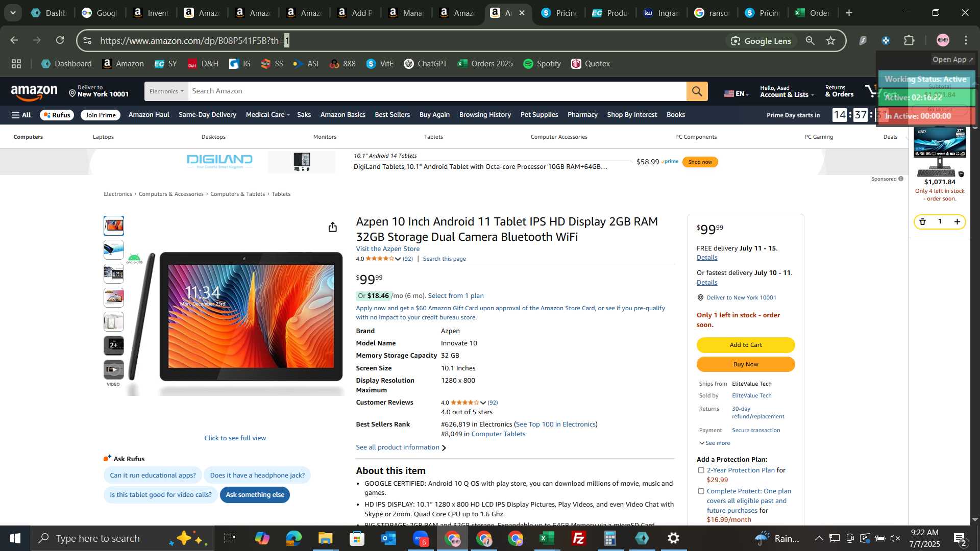Visit the Azpen Store link
The image size is (980, 551).
tap(388, 249)
